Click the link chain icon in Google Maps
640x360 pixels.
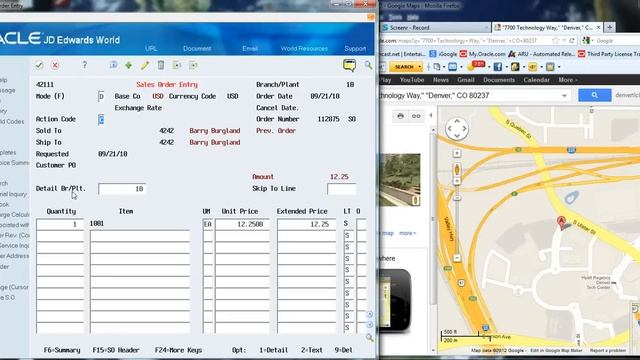(416, 116)
